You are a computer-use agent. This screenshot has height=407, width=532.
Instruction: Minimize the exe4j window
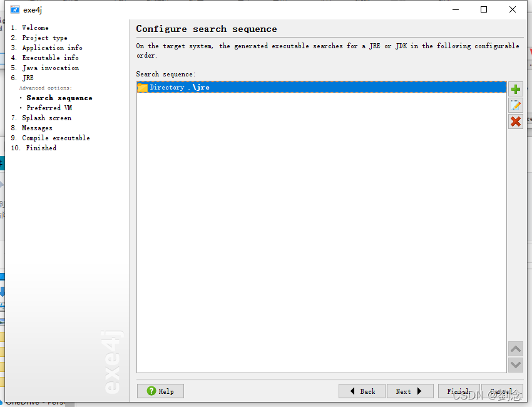click(456, 9)
